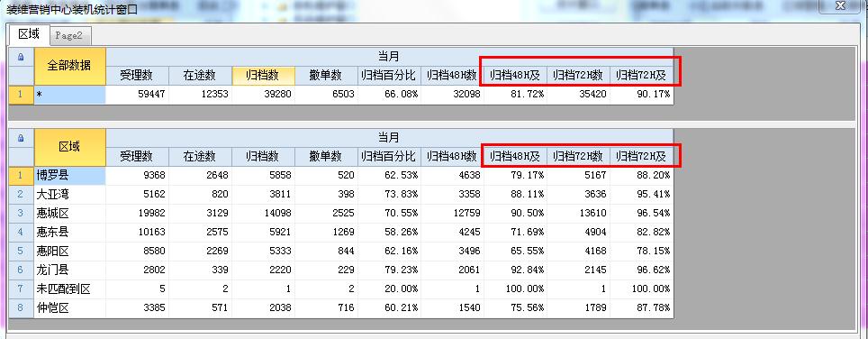Viewport: 868px width, 339px height.
Task: Click the 受理数 header in the lower table
Action: 137,156
